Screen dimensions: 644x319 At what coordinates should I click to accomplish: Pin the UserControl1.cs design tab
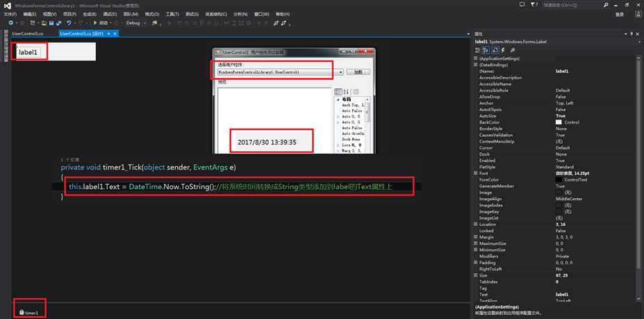point(109,34)
